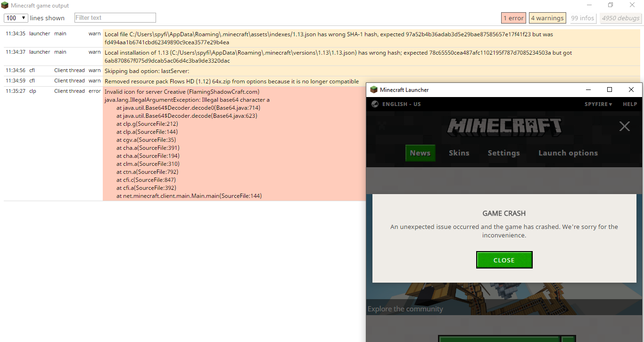Viewport: 644px width, 342px height.
Task: Focus the Filter text input field
Action: click(115, 18)
